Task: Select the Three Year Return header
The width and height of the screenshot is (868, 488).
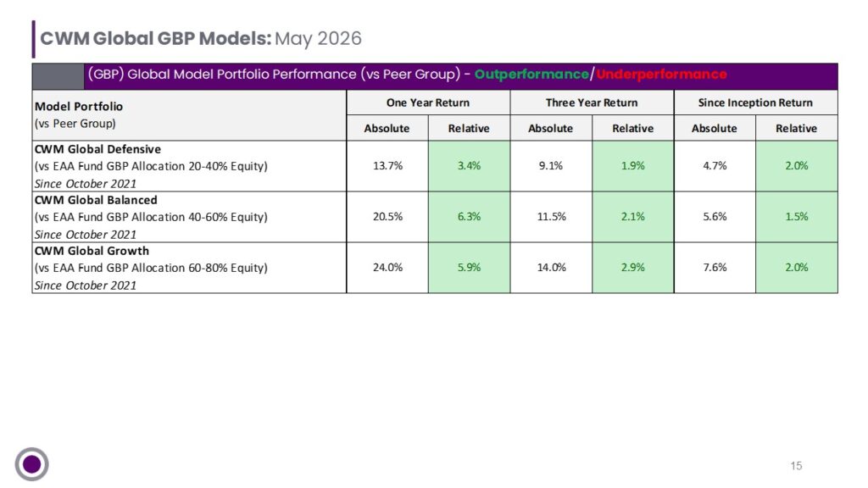Action: pos(592,103)
